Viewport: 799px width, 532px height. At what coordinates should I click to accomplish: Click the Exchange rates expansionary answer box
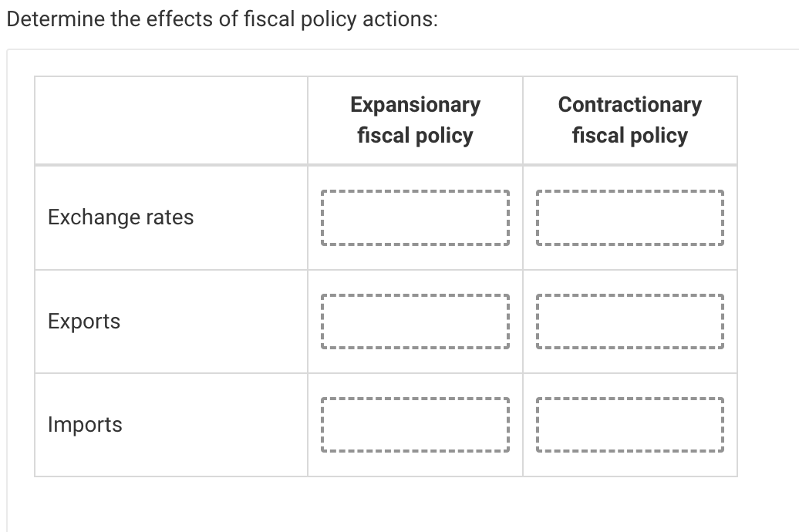coord(414,217)
